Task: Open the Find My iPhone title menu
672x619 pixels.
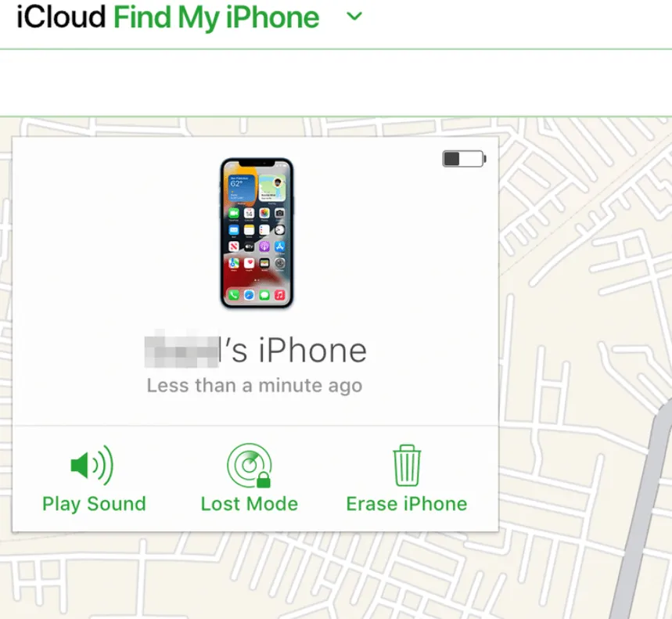Action: point(217,18)
